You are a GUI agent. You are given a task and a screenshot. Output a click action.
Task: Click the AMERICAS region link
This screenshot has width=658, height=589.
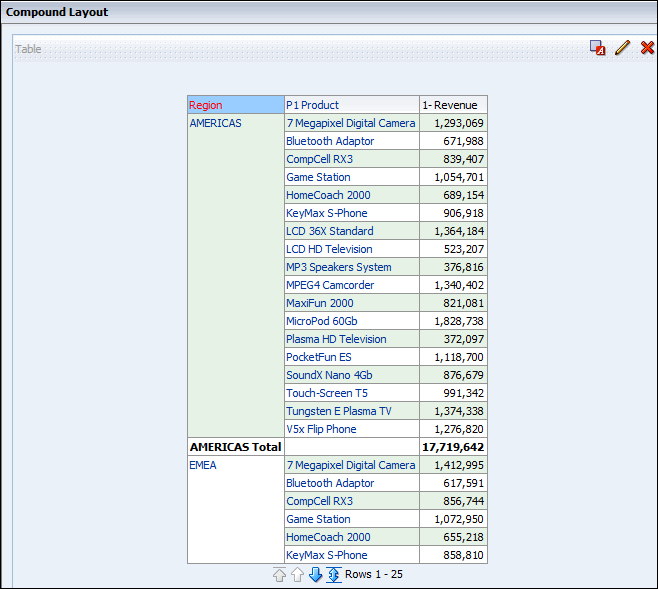pyautogui.click(x=215, y=123)
